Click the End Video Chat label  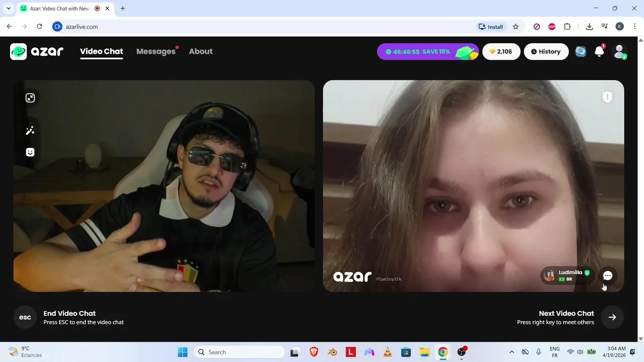[69, 313]
